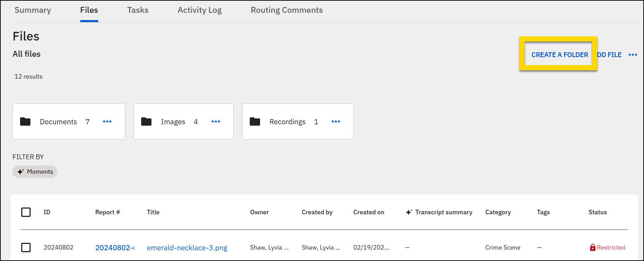Click the red Restricted lock icon
Viewport: 644px width, 261px height.
pyautogui.click(x=592, y=247)
